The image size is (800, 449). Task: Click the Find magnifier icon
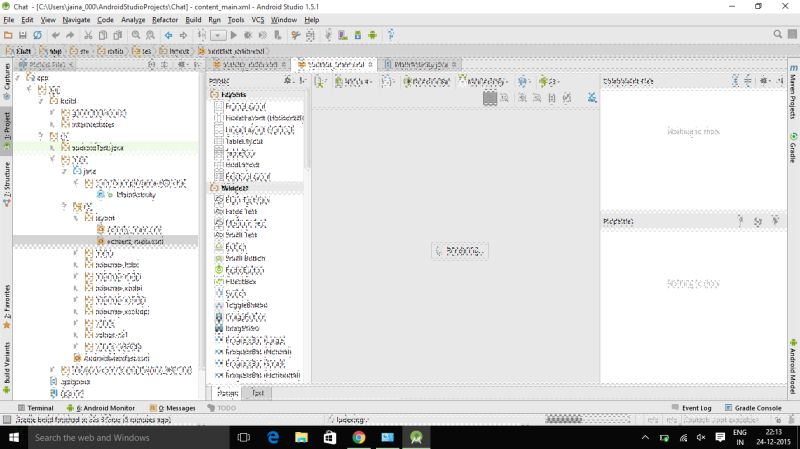(136, 35)
